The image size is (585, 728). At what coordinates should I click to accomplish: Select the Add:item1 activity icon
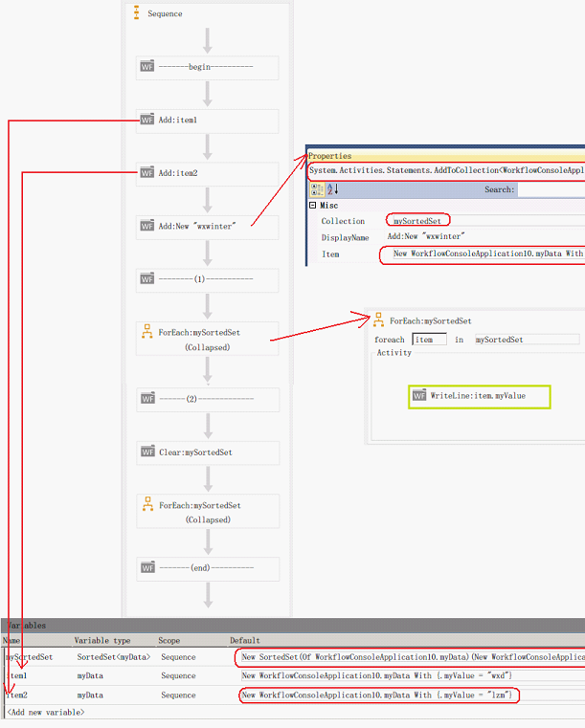(147, 120)
